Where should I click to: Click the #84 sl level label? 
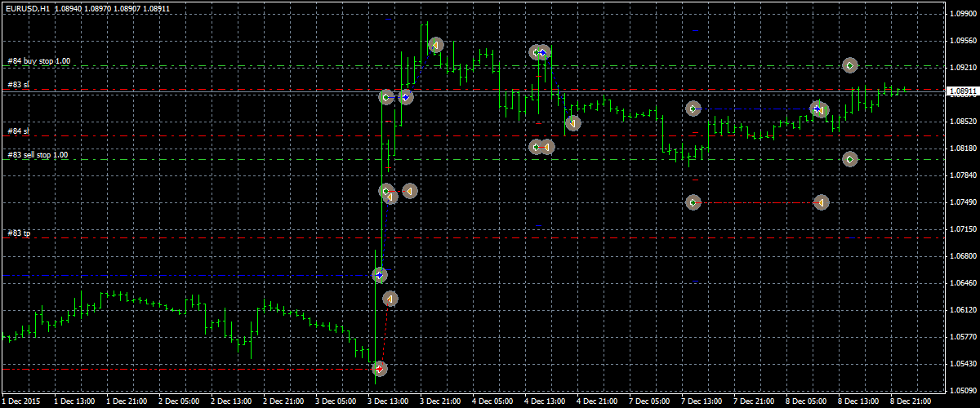coord(18,131)
